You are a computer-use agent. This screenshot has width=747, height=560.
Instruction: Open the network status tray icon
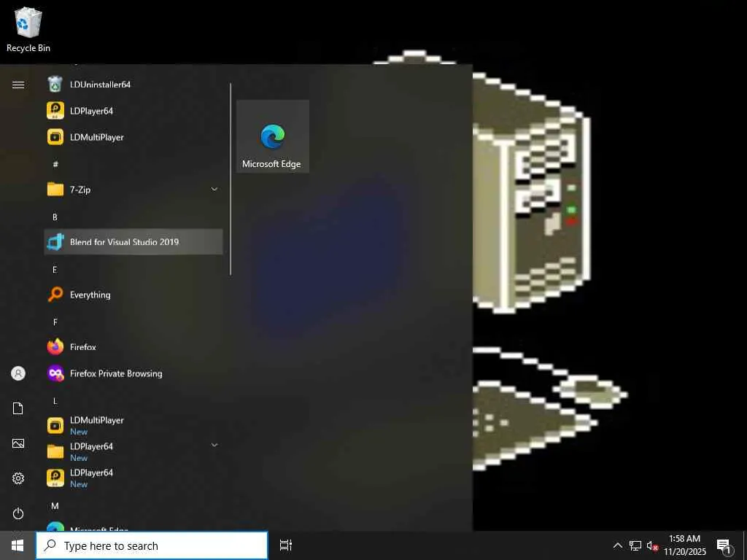click(x=635, y=545)
